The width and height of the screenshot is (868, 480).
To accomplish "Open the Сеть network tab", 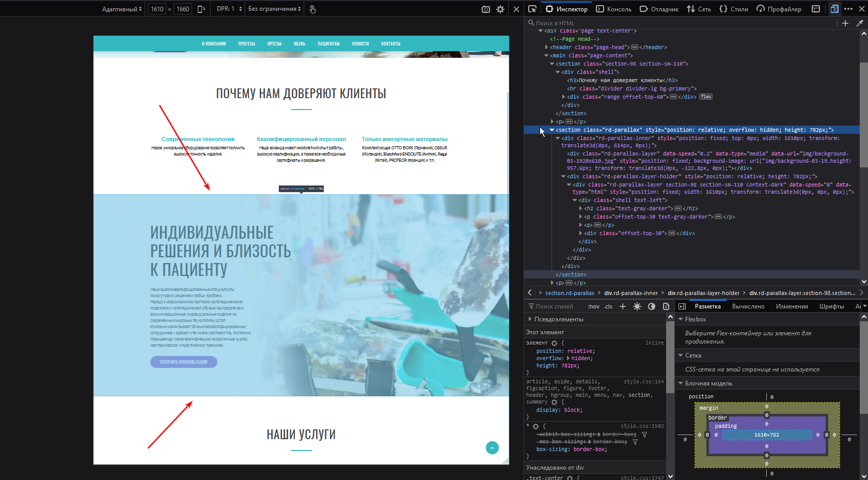I will coord(699,9).
